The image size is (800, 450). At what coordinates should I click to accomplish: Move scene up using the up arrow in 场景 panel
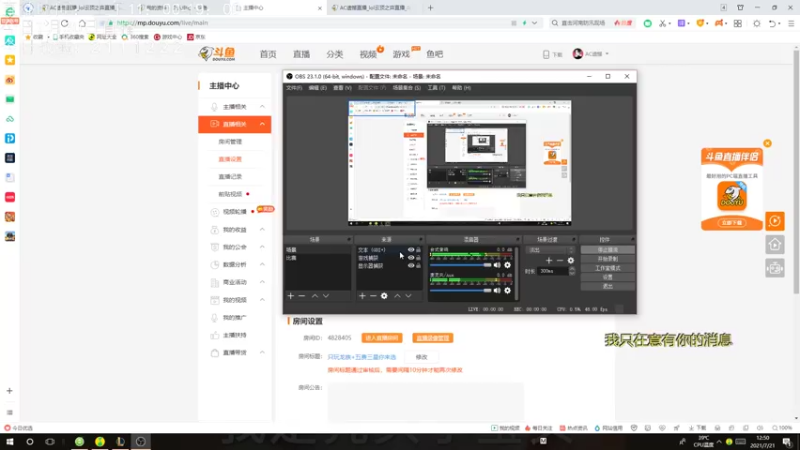[x=315, y=296]
